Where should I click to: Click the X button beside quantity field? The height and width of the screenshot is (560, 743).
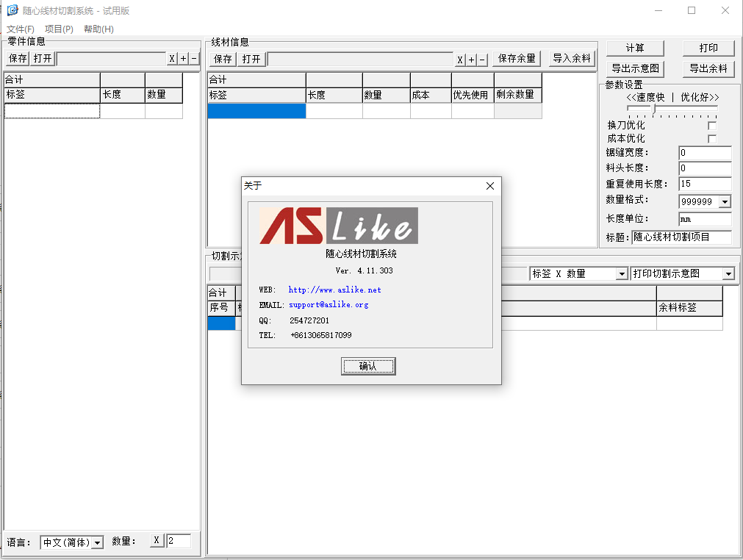click(157, 540)
